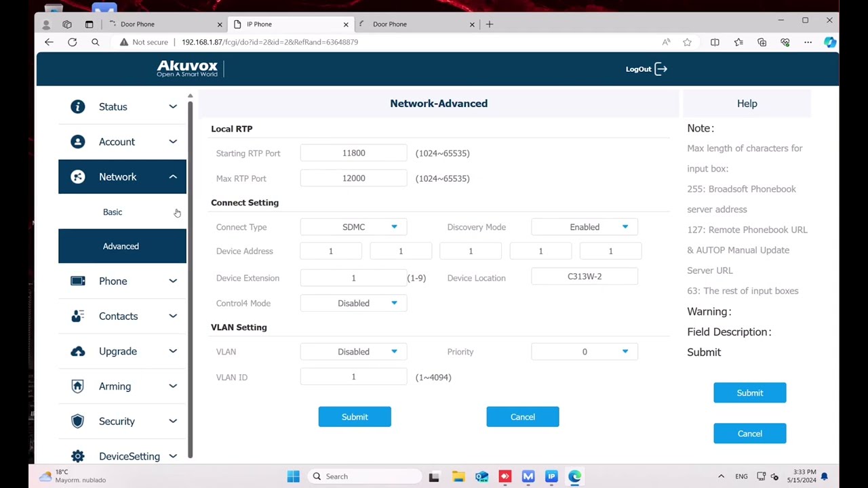Image resolution: width=868 pixels, height=488 pixels.
Task: Expand the Account menu chevron
Action: [173, 142]
